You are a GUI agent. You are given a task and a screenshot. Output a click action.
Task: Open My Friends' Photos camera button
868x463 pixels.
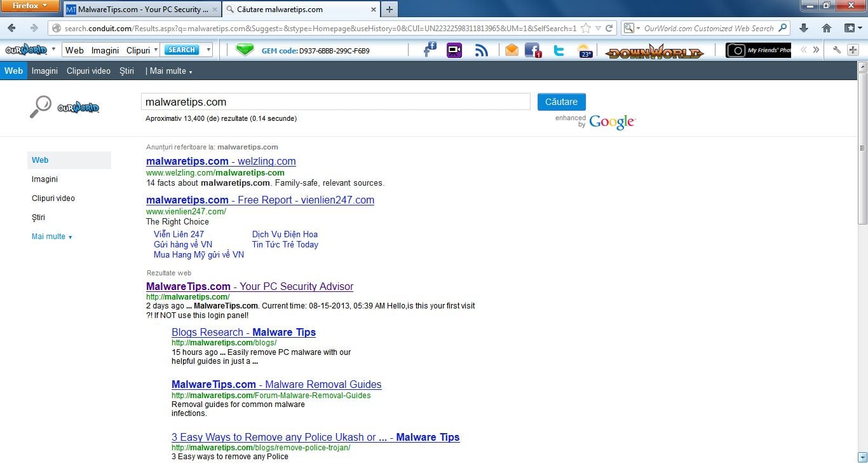click(759, 50)
